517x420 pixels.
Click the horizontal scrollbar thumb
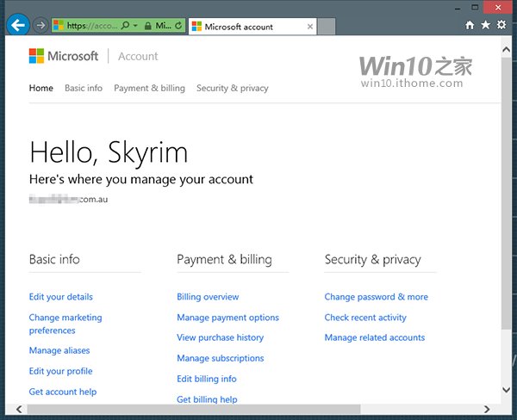click(x=194, y=409)
